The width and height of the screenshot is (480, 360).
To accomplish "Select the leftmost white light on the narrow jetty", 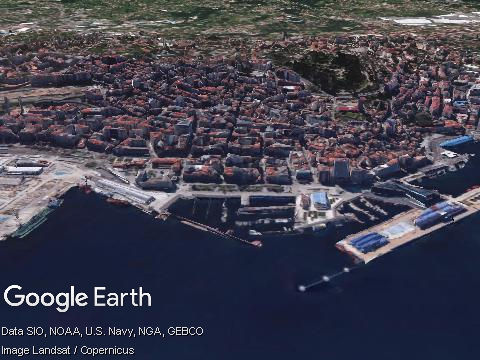I will click(302, 288).
